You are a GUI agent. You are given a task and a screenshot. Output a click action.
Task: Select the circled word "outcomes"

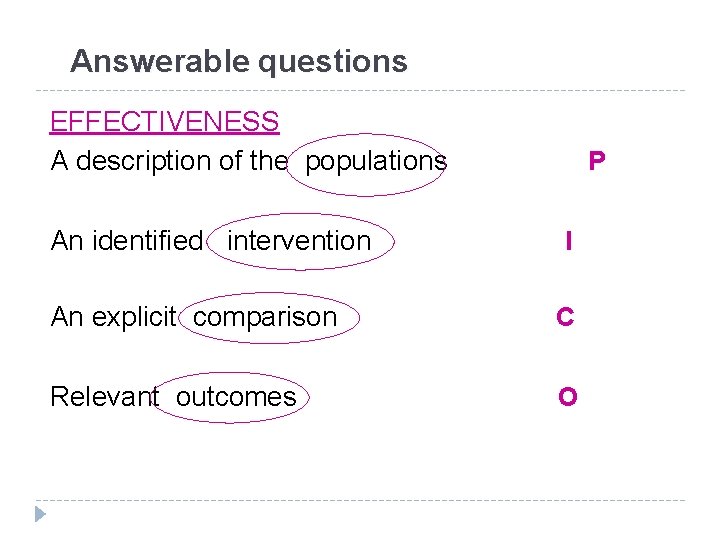coord(236,397)
